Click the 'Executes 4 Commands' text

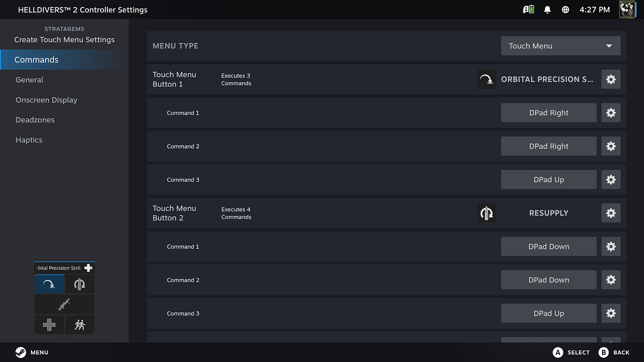click(236, 213)
